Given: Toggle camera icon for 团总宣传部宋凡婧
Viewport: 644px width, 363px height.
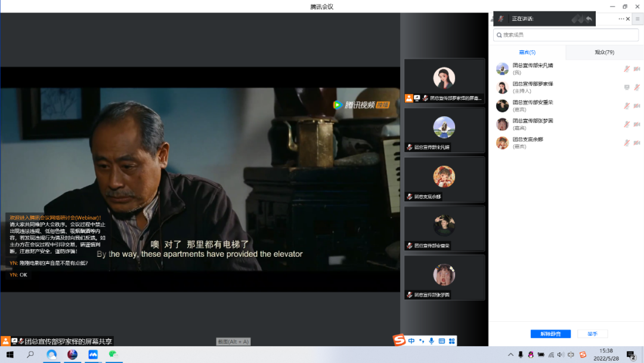Looking at the screenshot, I should (x=637, y=69).
